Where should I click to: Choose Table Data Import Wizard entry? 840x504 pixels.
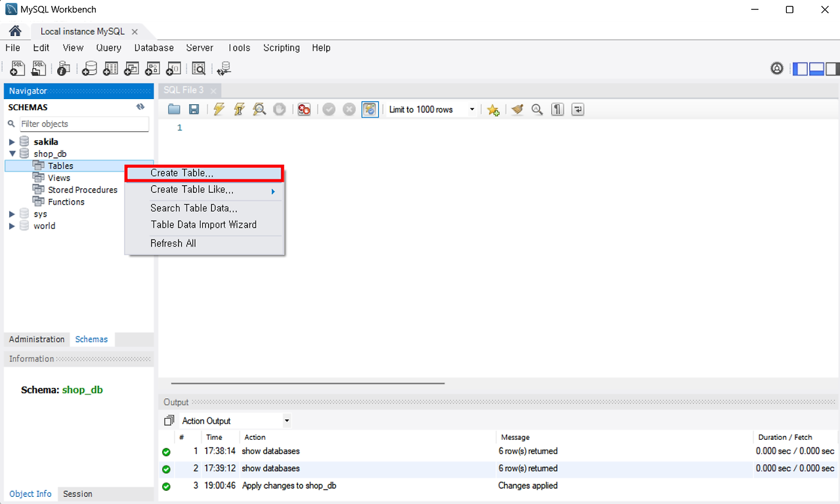(204, 224)
